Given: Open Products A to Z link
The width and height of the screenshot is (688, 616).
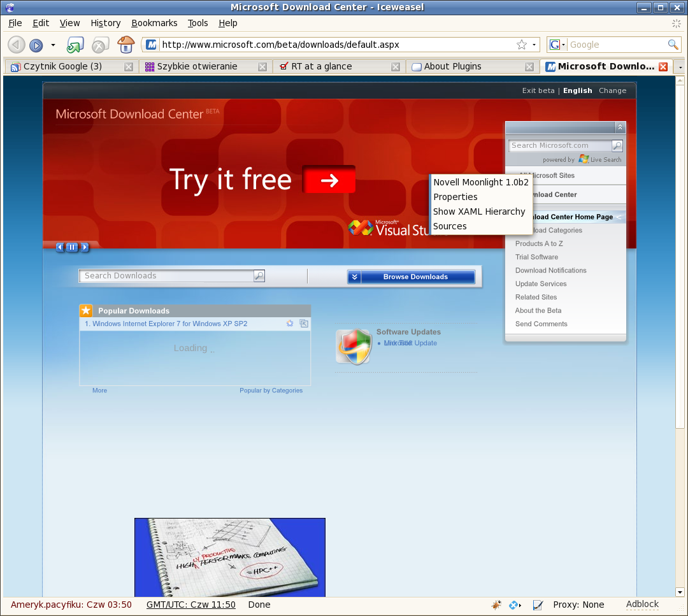Looking at the screenshot, I should [x=539, y=243].
